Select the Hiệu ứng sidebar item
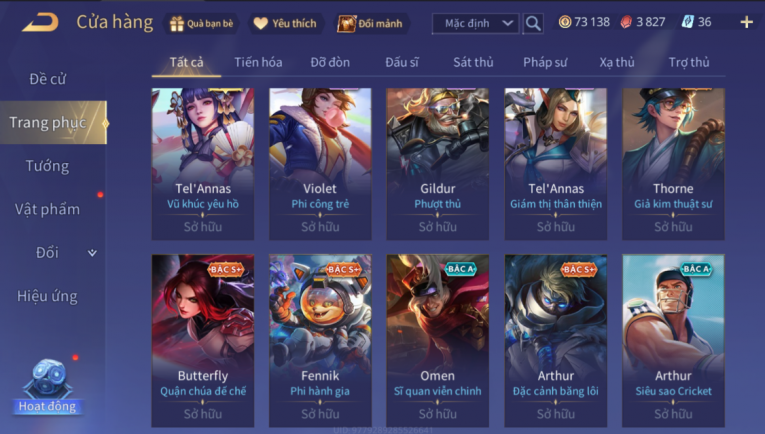 (47, 296)
